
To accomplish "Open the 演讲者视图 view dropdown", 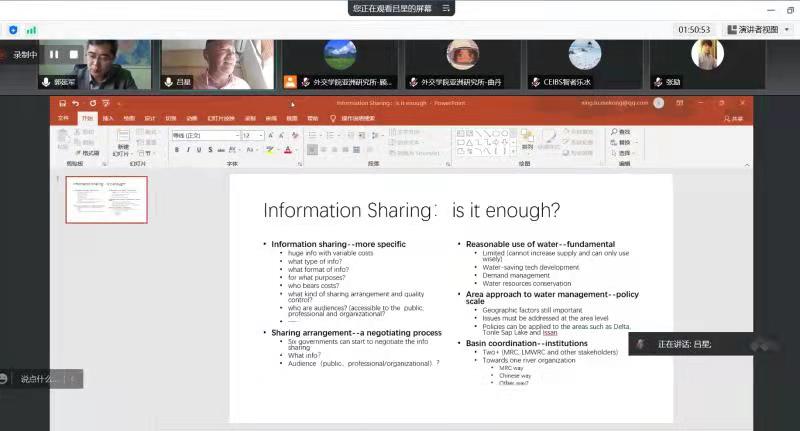I will (757, 30).
